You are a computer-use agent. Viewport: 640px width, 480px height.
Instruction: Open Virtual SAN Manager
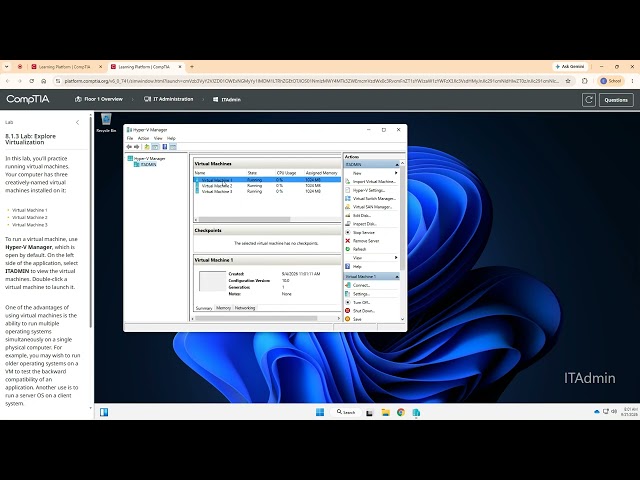coord(372,207)
